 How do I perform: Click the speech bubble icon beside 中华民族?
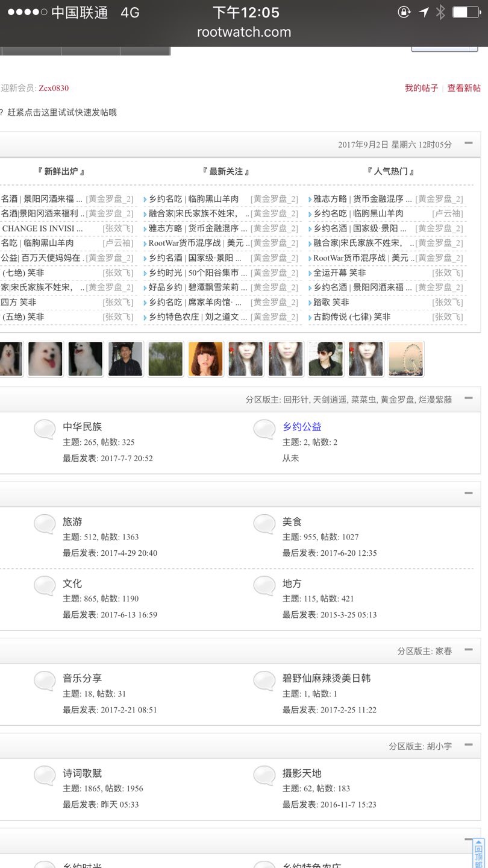[x=45, y=429]
